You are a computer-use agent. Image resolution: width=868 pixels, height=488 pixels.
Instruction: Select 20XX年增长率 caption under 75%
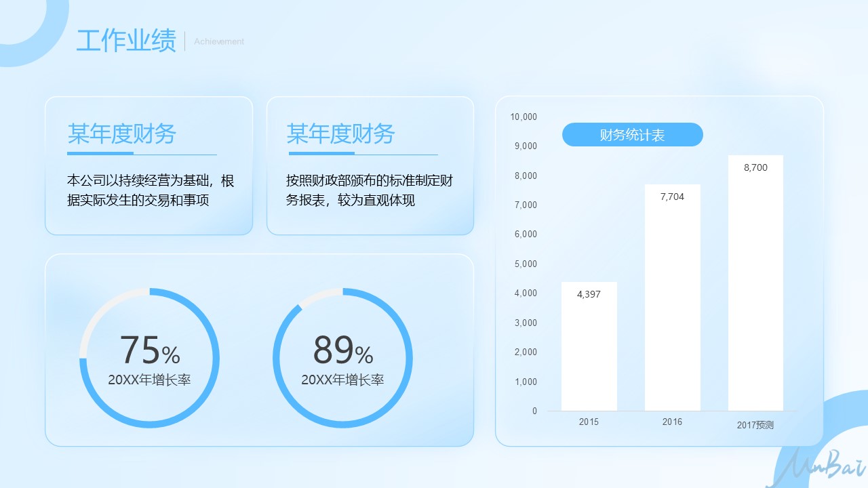click(x=149, y=380)
